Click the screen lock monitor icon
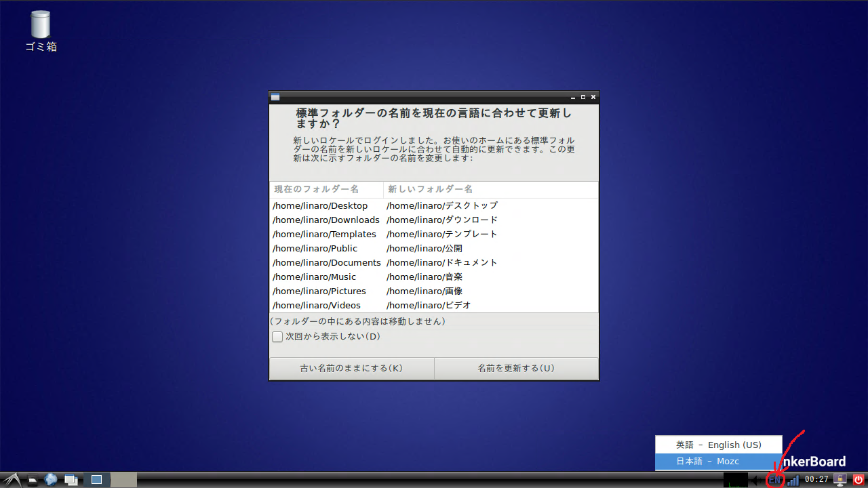 pos(840,480)
